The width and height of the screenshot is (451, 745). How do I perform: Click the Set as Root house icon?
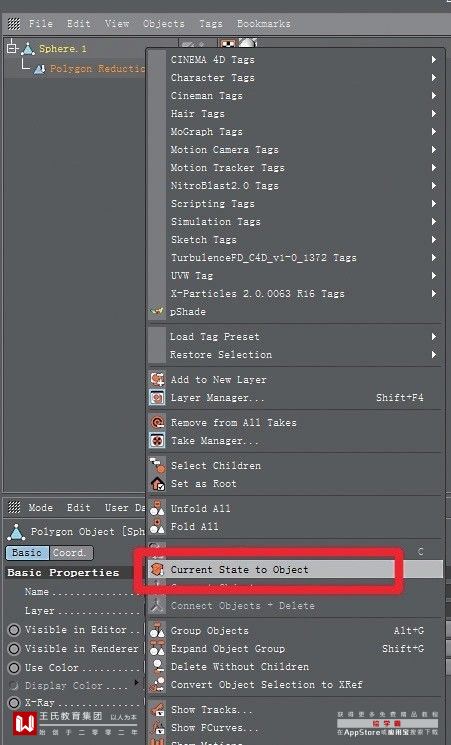(157, 484)
